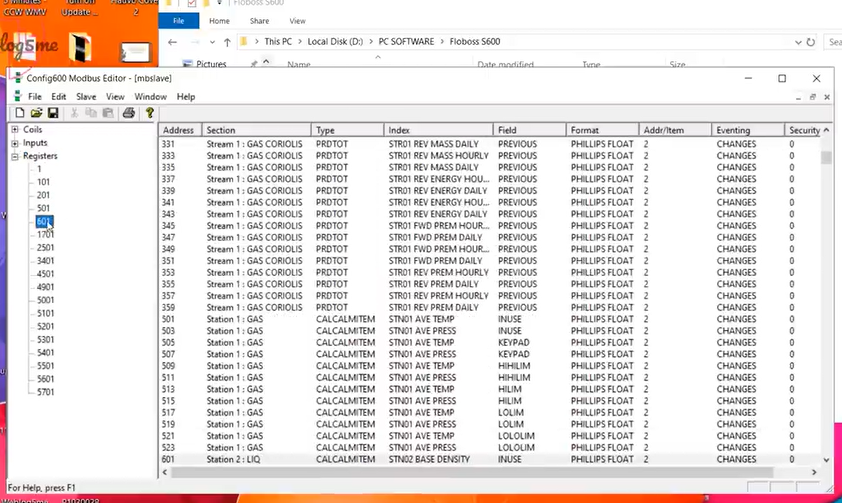Collapse the Registers tree node
The height and width of the screenshot is (503, 842).
(15, 156)
